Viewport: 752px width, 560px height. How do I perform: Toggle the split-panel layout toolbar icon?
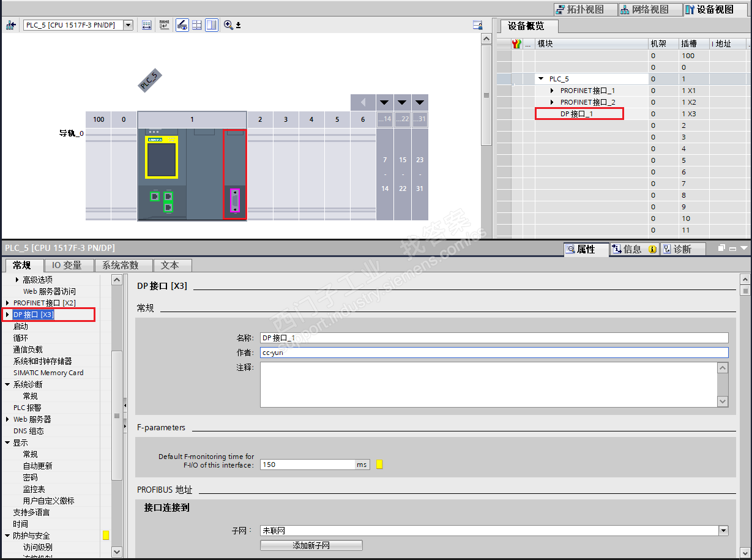click(212, 25)
